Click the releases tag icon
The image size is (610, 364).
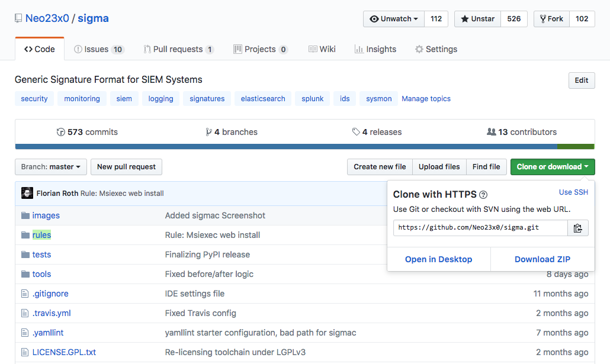(355, 132)
